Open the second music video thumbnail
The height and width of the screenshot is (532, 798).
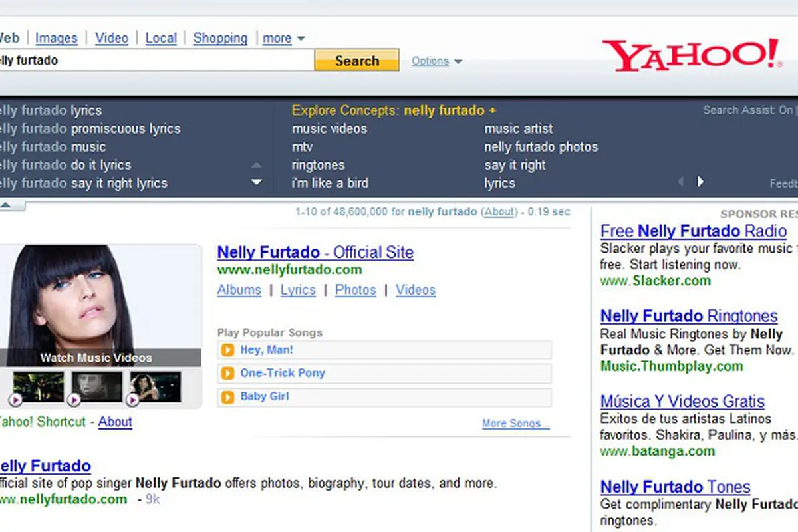coord(97,388)
